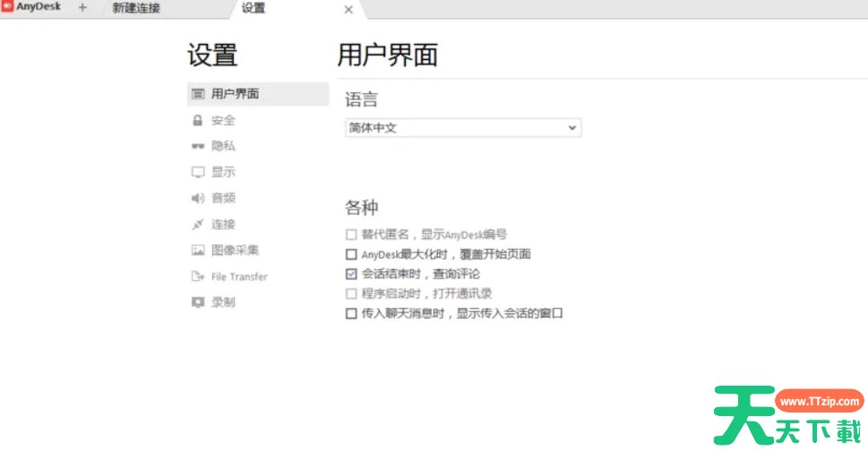The width and height of the screenshot is (868, 451).
Task: Click the speaker icon for 音频
Action: 198,198
